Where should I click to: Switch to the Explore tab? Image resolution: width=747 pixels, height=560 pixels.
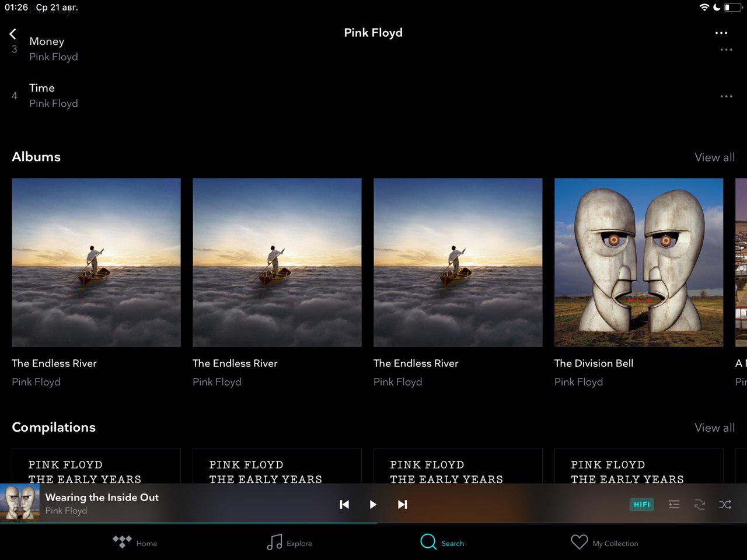click(x=289, y=542)
